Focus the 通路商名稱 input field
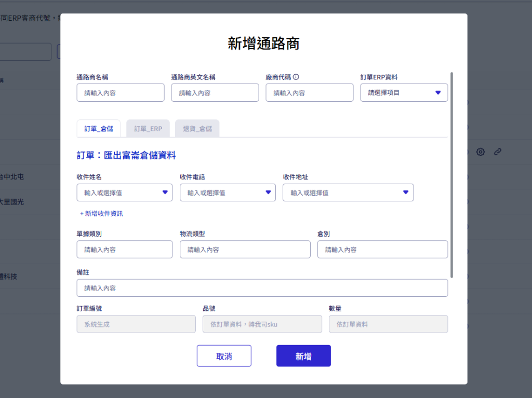The image size is (532, 398). [120, 93]
